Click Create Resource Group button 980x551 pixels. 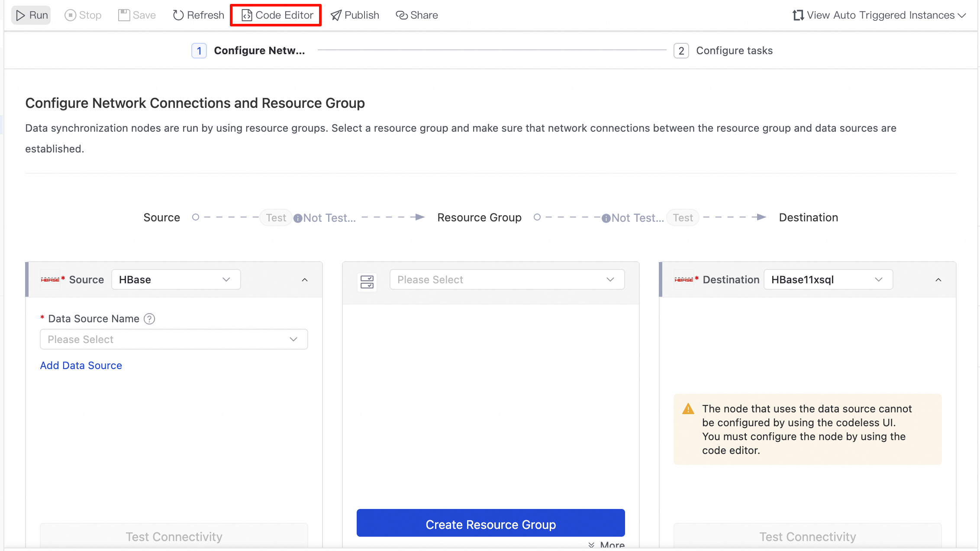coord(490,524)
